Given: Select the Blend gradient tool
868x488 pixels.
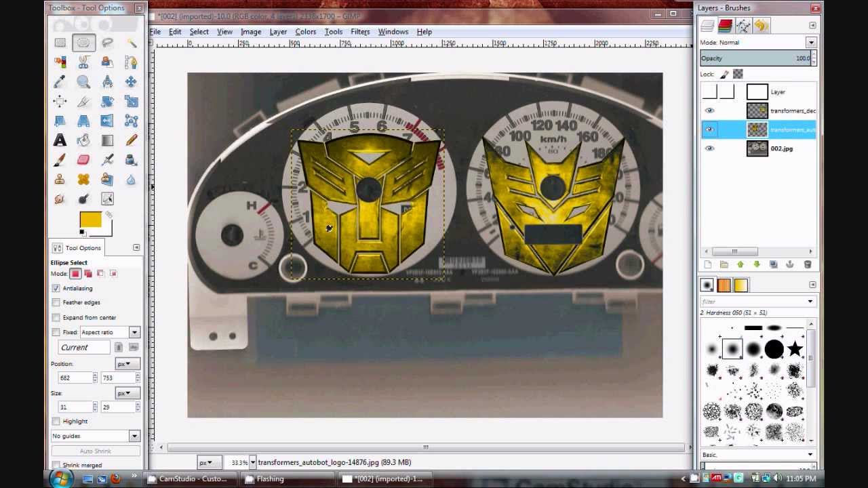Looking at the screenshot, I should [x=107, y=141].
